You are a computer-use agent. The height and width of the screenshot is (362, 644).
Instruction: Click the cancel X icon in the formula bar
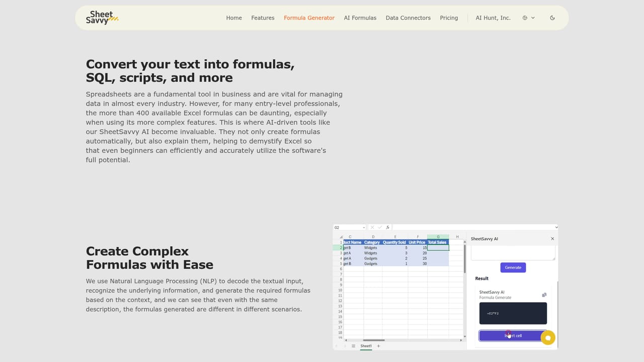[x=372, y=227]
